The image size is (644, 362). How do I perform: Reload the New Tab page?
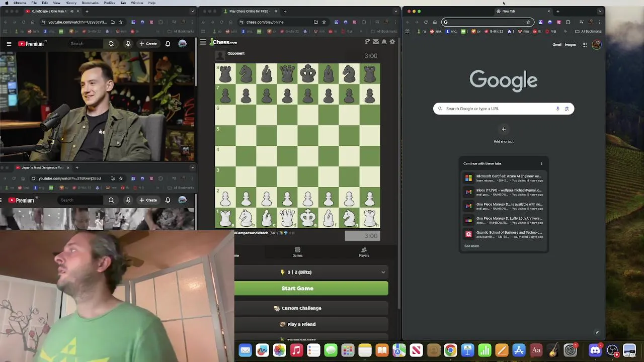426,22
